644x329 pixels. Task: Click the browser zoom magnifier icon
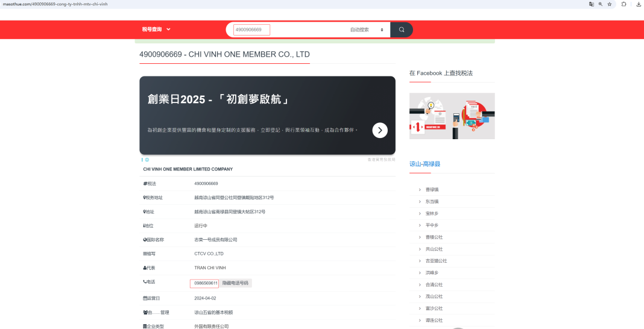[601, 4]
